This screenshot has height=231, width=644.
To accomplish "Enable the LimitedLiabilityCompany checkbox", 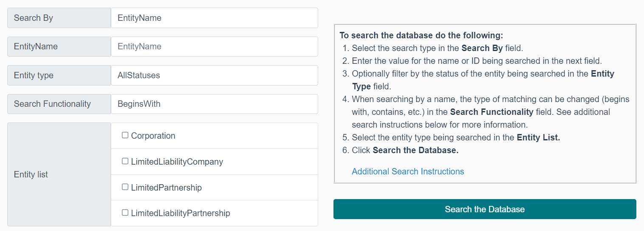I will click(x=125, y=161).
